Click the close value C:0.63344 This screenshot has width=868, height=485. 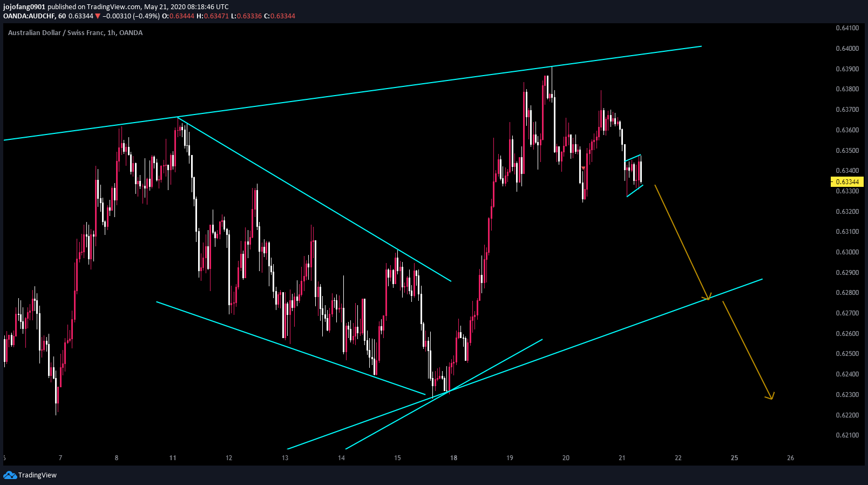click(280, 16)
